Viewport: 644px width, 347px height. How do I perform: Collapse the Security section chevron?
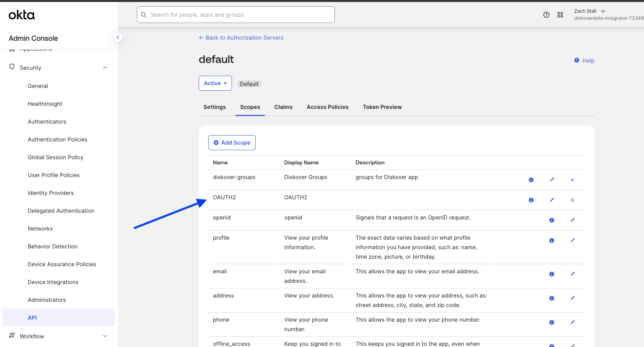[105, 68]
